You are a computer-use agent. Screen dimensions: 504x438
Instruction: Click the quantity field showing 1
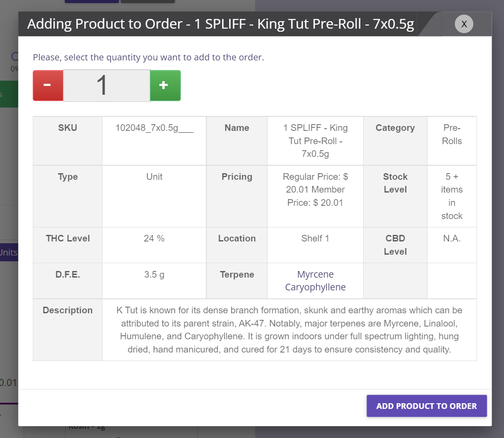[107, 85]
